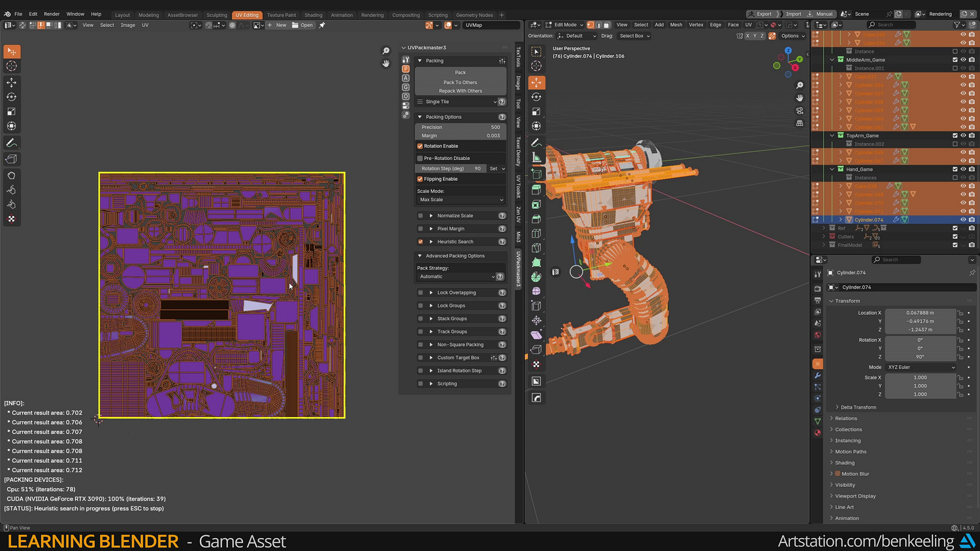Open Render properties tab

coord(818,289)
